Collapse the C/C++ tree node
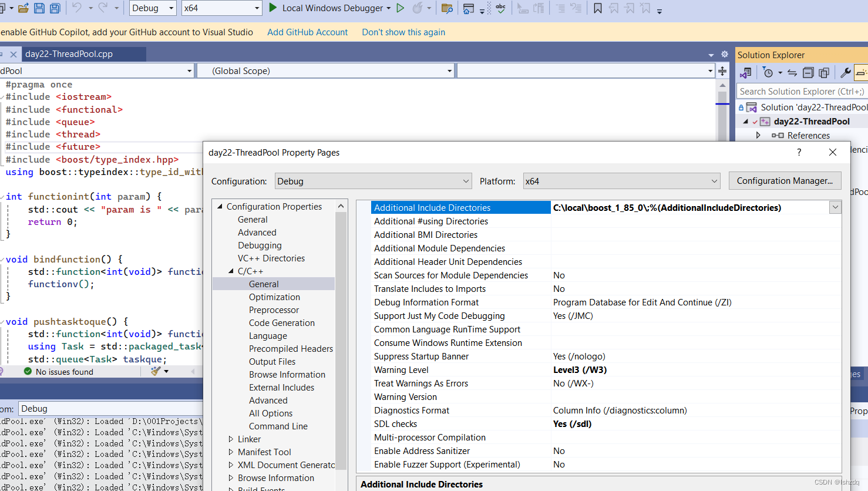Image resolution: width=868 pixels, height=491 pixels. 231,271
